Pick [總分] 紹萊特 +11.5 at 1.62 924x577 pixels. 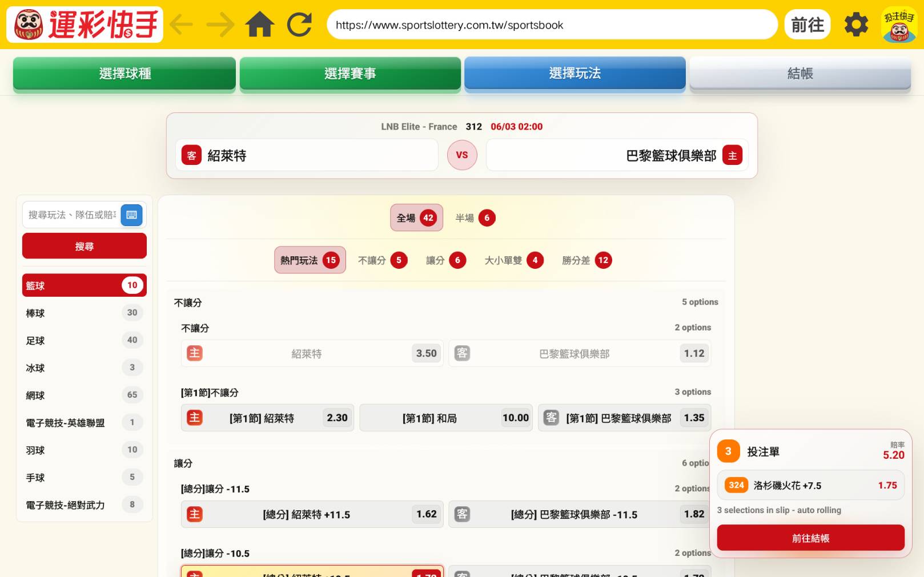pos(312,514)
